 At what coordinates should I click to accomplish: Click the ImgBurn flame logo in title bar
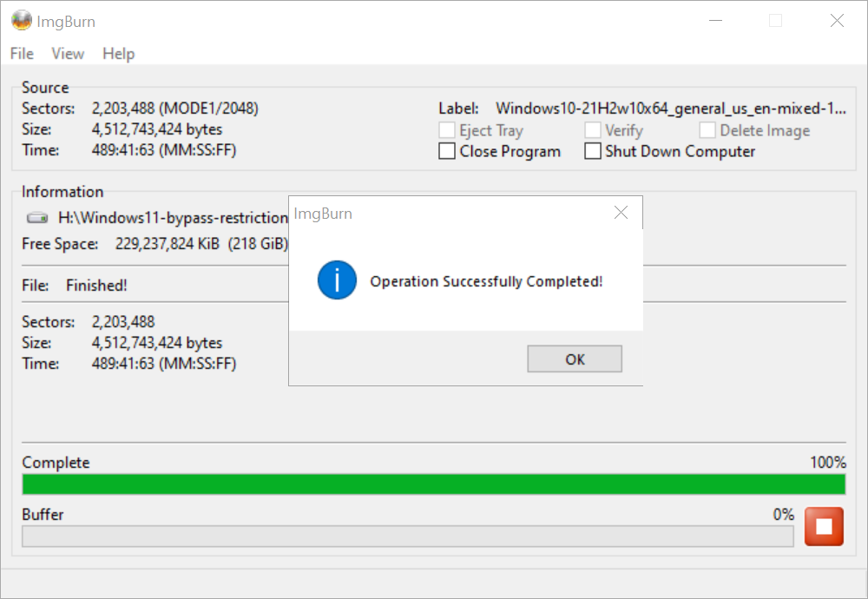22,21
